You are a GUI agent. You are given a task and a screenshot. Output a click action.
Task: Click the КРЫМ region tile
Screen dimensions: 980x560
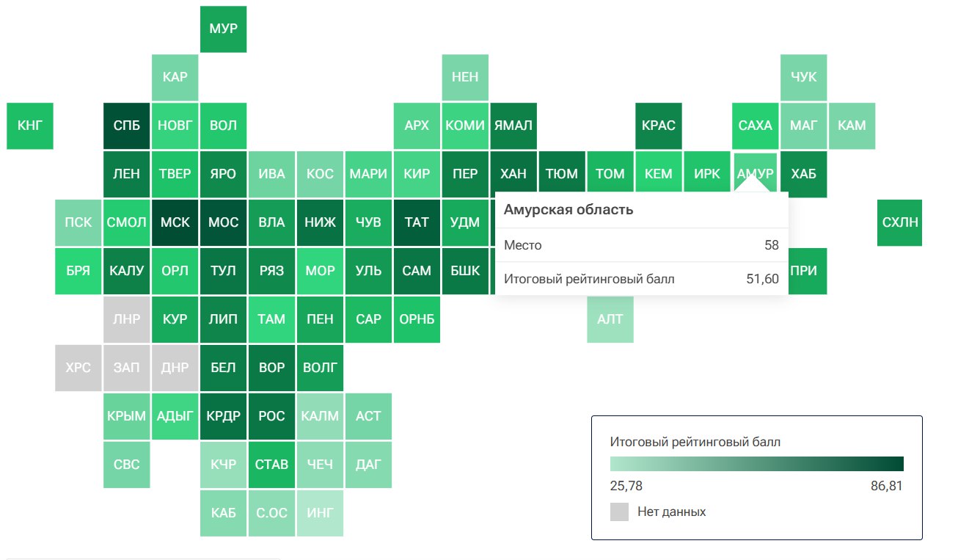point(126,416)
